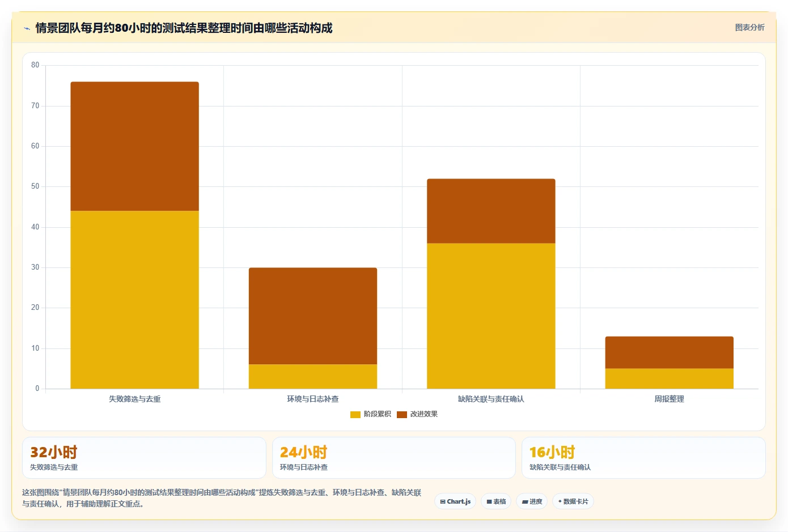Click the y-axis value 50

[x=35, y=186]
